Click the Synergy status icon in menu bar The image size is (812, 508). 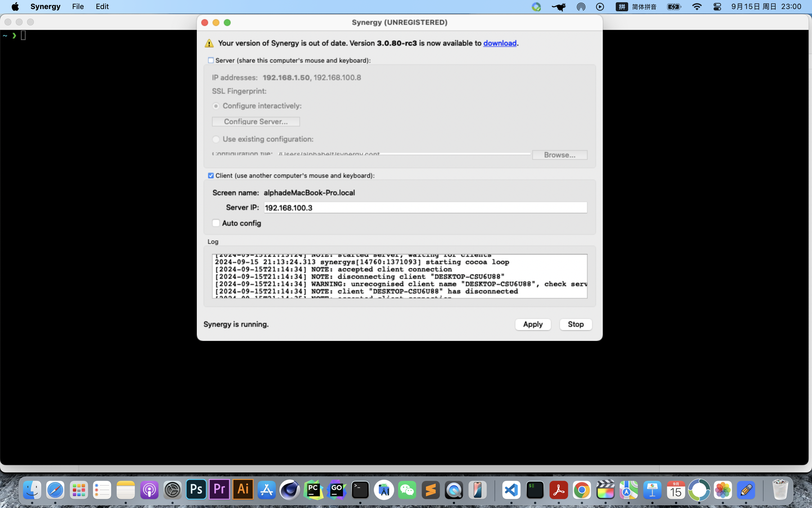tap(536, 7)
